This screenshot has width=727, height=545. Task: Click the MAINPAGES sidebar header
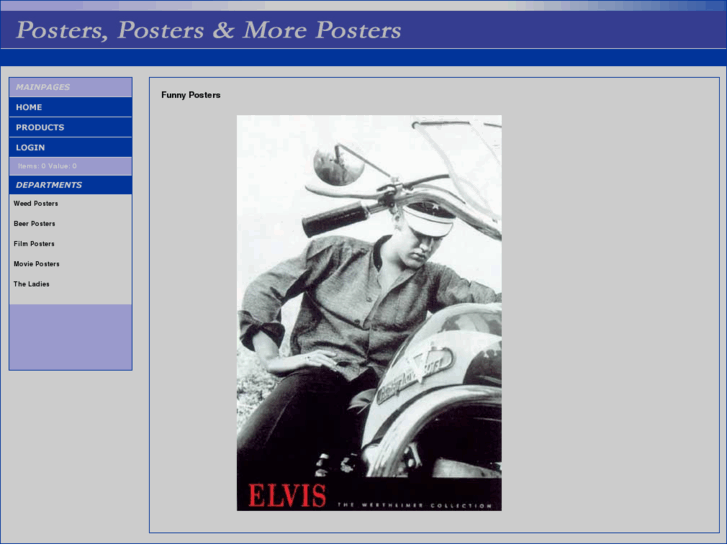click(x=70, y=87)
